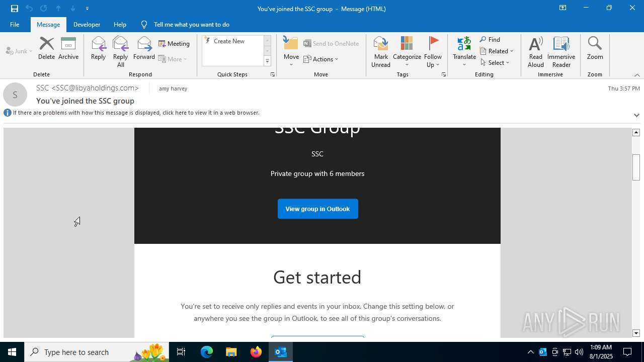Open the Manage Quick Steps dialog launcher
Screen dimensions: 644x362
[273, 74]
